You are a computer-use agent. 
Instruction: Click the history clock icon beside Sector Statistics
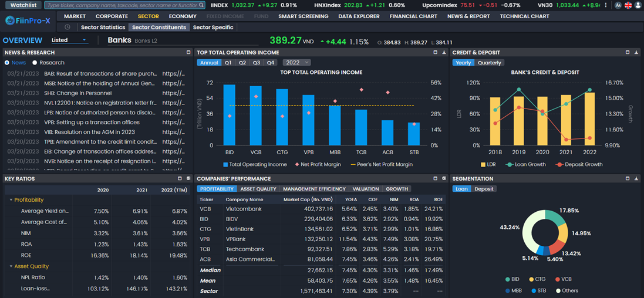click(68, 27)
